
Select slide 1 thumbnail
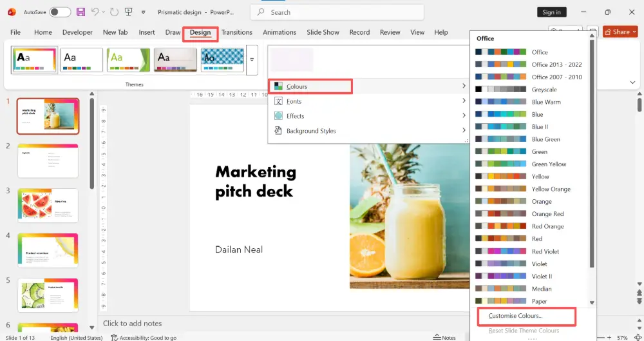click(48, 116)
